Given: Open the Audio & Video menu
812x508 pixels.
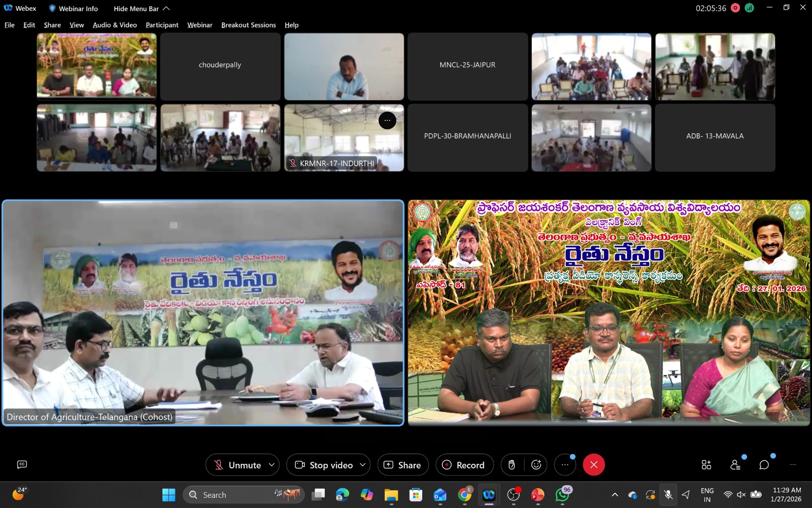Looking at the screenshot, I should [x=115, y=25].
